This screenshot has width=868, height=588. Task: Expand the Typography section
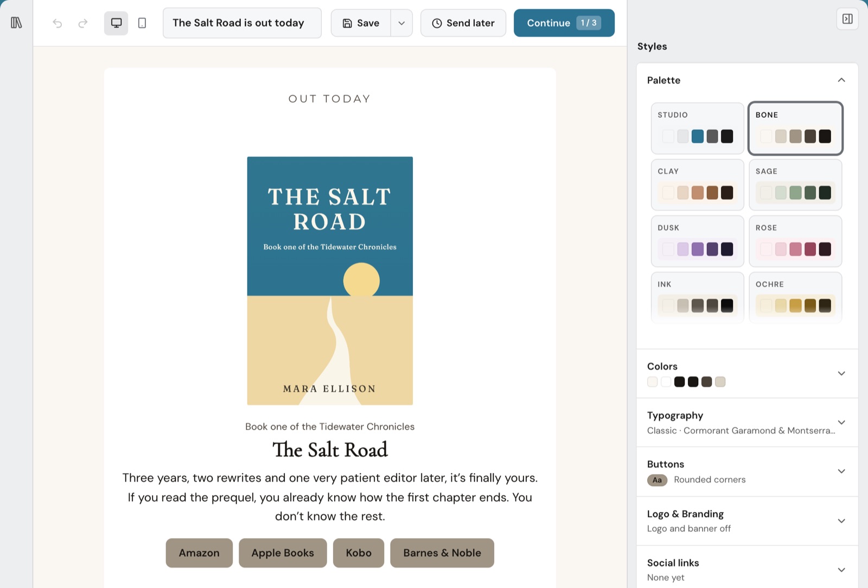(x=747, y=423)
